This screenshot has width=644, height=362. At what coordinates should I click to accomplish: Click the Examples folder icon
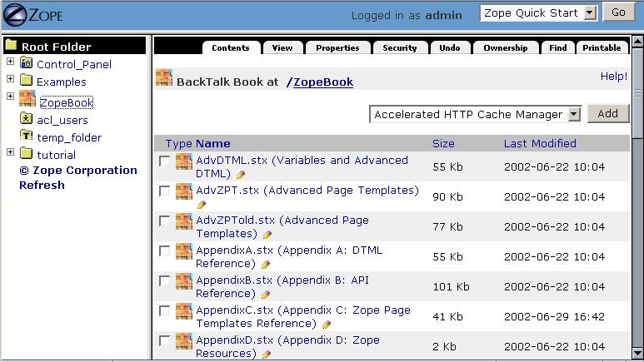27,80
